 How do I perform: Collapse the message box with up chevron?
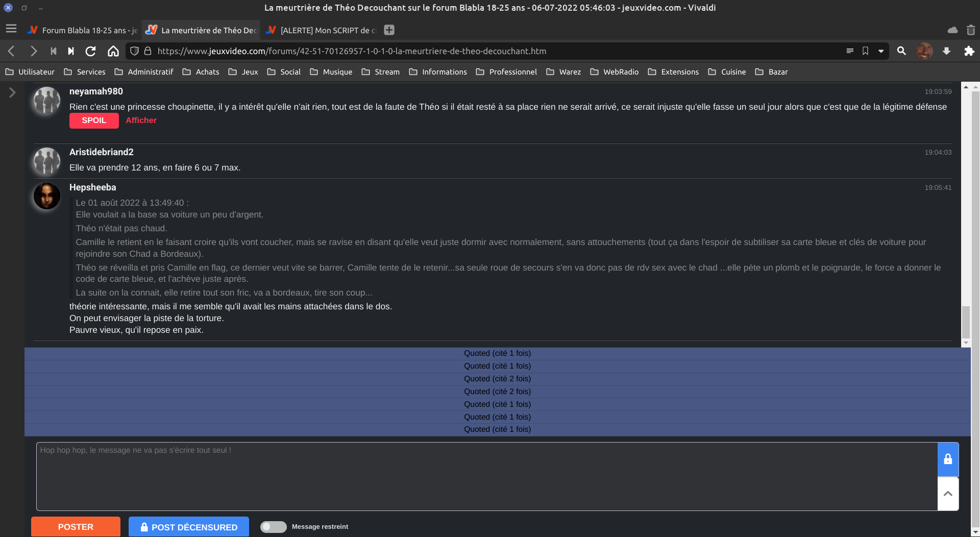coord(948,494)
